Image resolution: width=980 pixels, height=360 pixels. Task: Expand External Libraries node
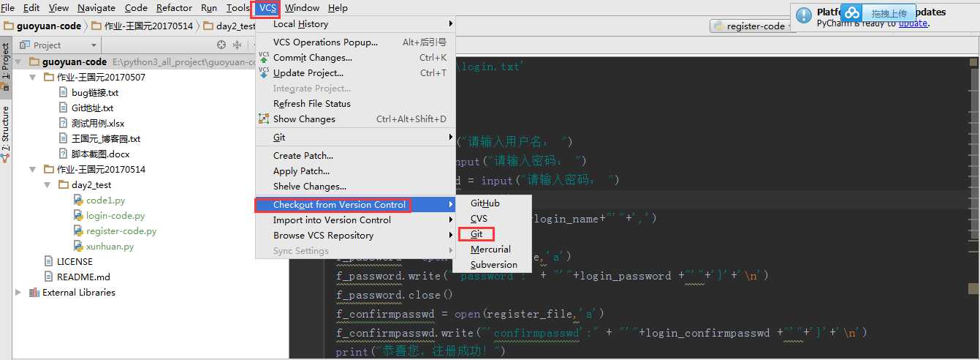(18, 292)
